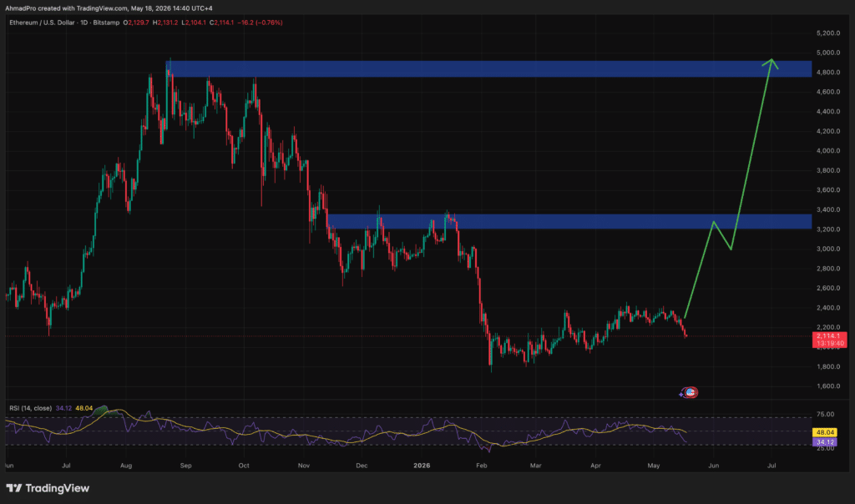This screenshot has height=504, width=855.
Task: Click the yellow 48.04 RSI axis tag
Action: tap(824, 432)
